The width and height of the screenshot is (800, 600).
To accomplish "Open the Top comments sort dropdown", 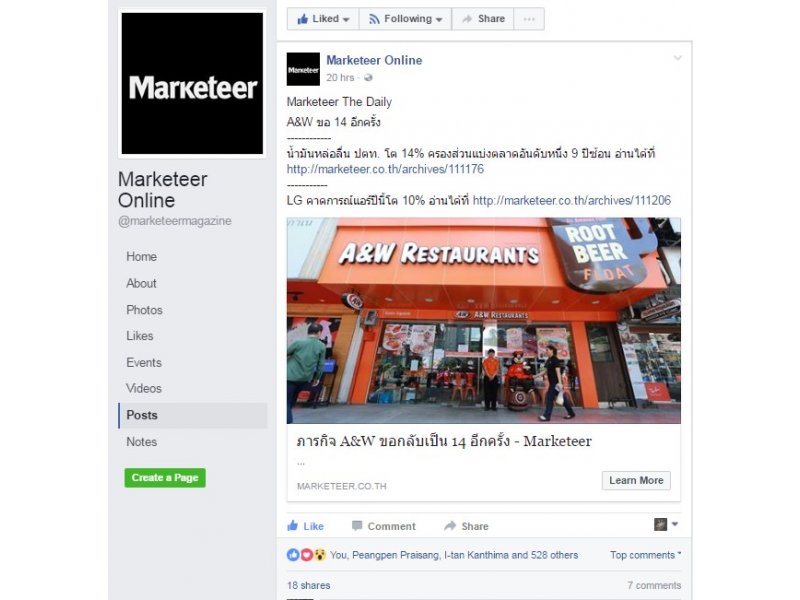I will (645, 555).
